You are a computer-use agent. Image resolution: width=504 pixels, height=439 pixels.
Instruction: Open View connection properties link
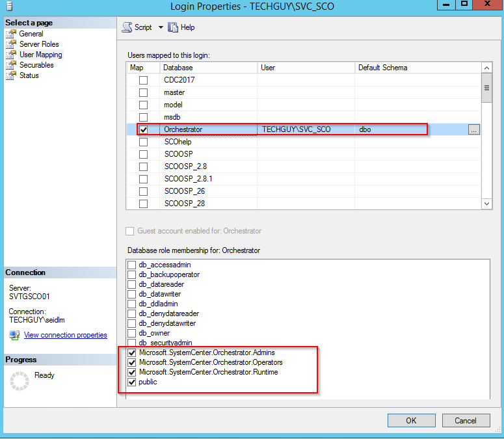click(x=65, y=335)
